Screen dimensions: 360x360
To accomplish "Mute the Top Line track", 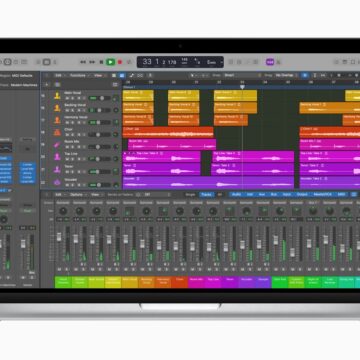I will pos(67,159).
